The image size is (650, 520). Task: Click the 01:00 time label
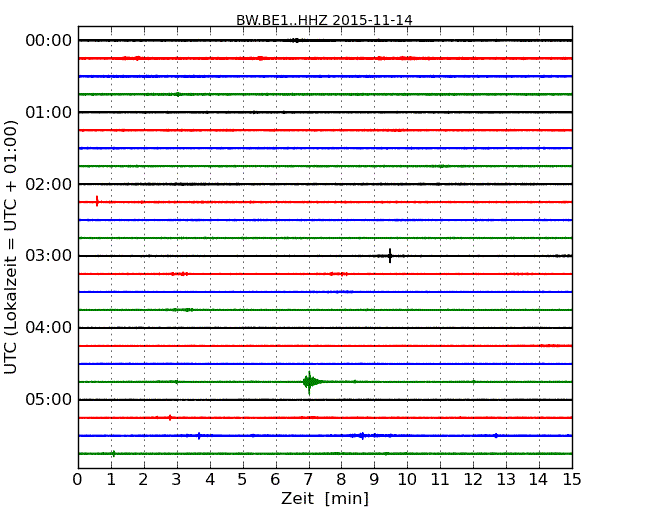click(x=49, y=112)
